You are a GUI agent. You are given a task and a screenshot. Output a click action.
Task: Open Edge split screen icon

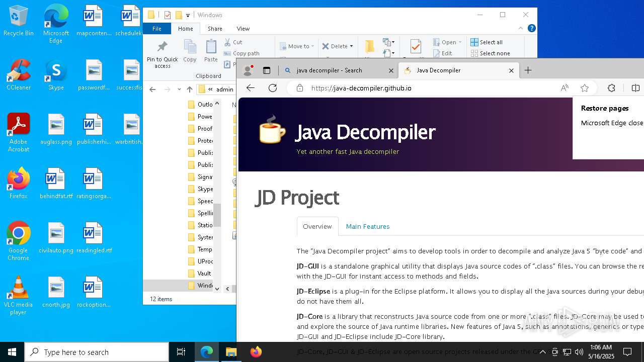(635, 88)
